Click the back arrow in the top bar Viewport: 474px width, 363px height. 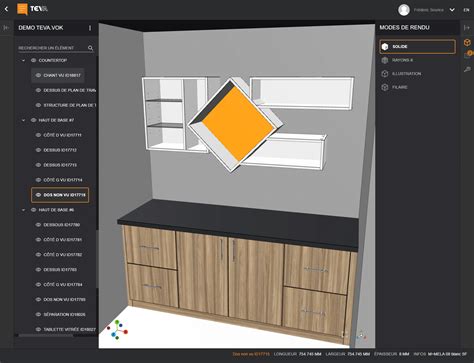pos(6,9)
